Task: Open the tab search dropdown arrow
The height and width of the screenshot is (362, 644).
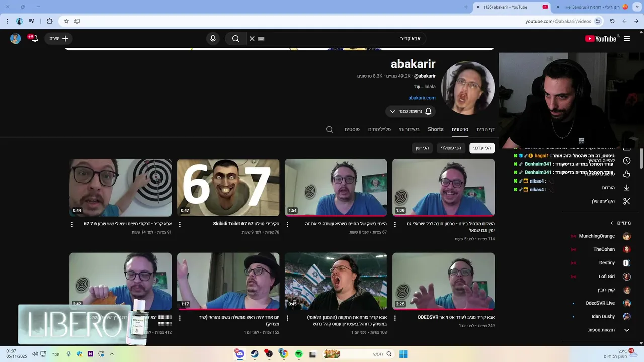Action: [x=636, y=7]
